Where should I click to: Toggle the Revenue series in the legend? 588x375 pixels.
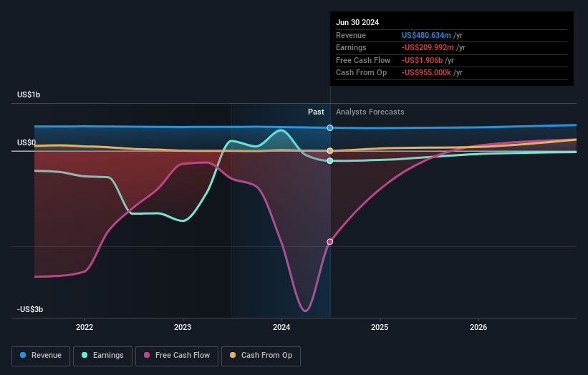pyautogui.click(x=41, y=356)
